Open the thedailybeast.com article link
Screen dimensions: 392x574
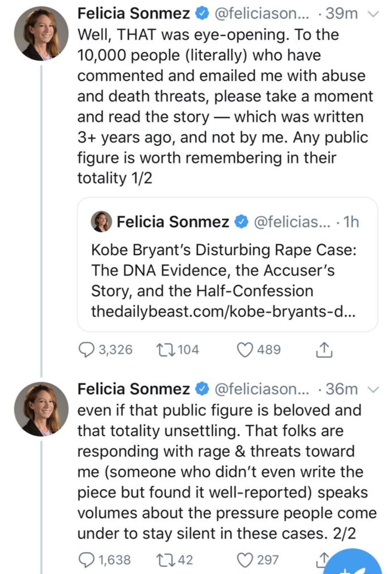(x=223, y=311)
